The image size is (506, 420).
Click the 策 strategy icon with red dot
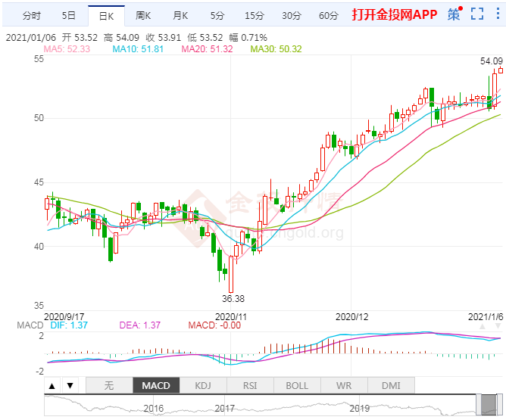coord(454,14)
